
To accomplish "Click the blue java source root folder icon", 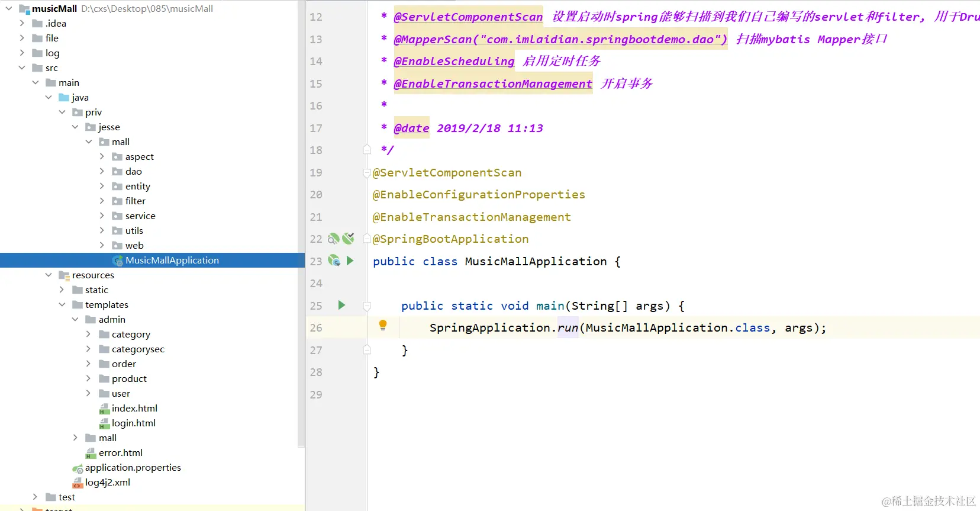I will click(64, 98).
